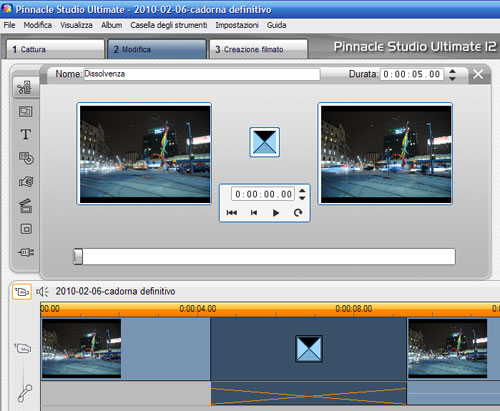This screenshot has width=500, height=411.
Task: Open the Casella degli strumenti menu
Action: click(169, 25)
